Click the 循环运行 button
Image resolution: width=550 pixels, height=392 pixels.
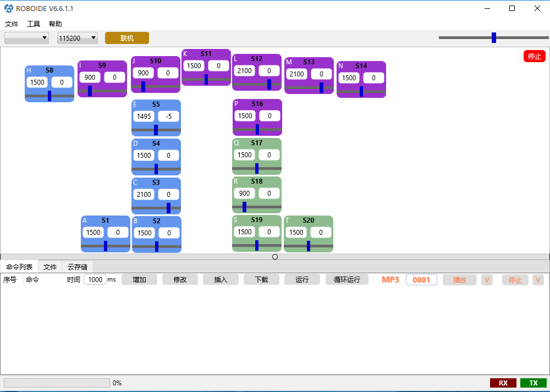(347, 279)
